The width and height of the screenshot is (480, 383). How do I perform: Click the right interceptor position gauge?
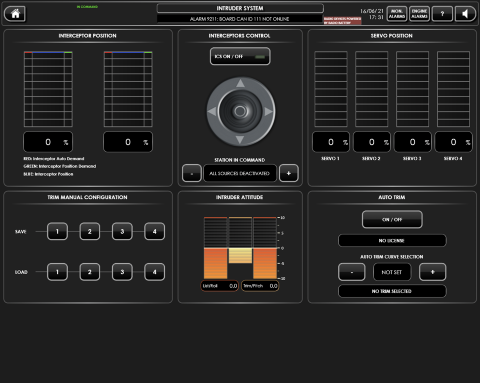tap(128, 89)
